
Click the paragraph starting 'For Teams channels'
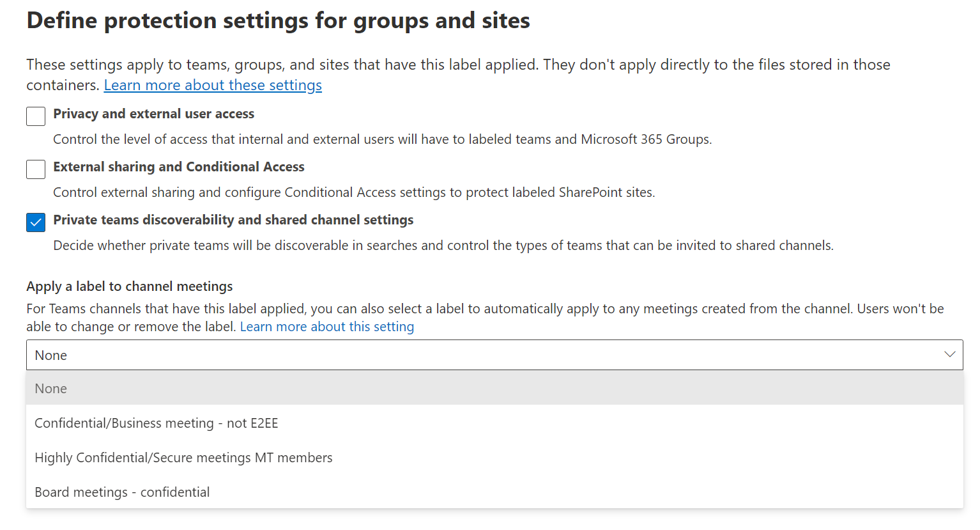(x=447, y=309)
